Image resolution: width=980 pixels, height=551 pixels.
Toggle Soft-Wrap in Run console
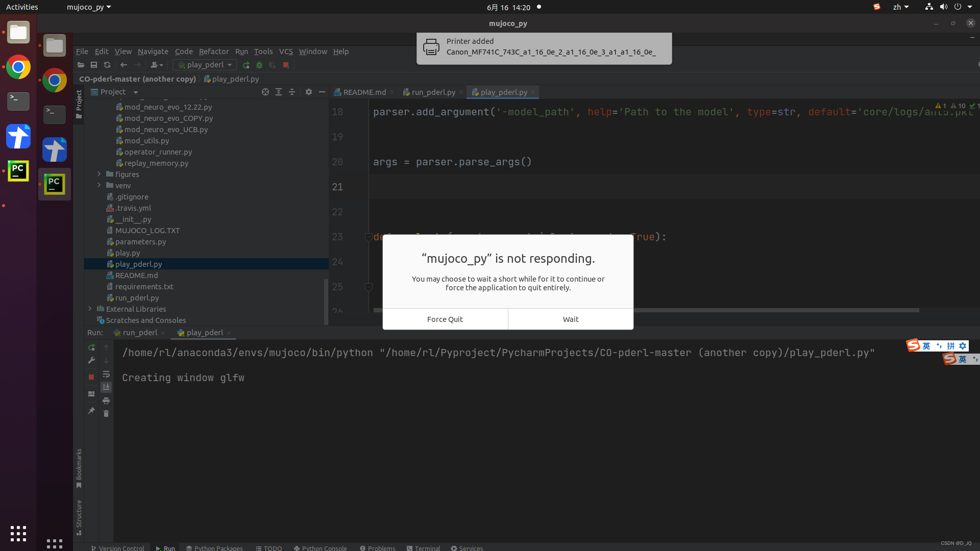point(106,374)
